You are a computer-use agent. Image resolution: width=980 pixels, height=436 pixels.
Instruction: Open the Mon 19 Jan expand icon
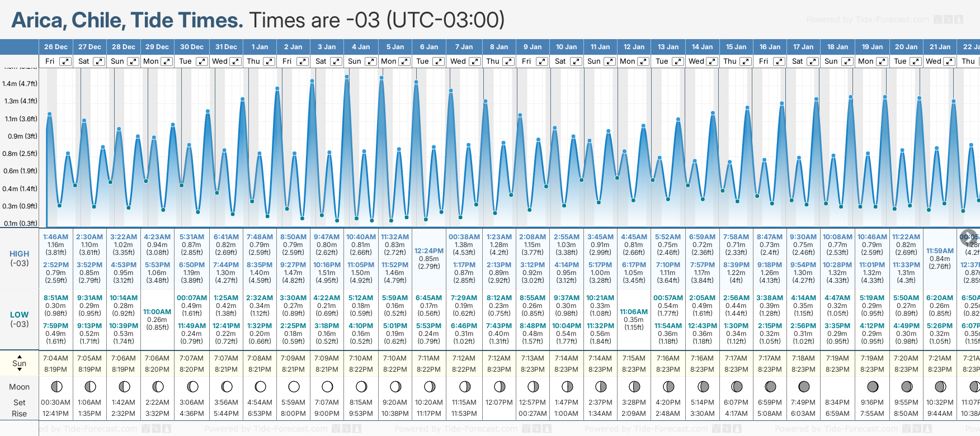(x=882, y=61)
